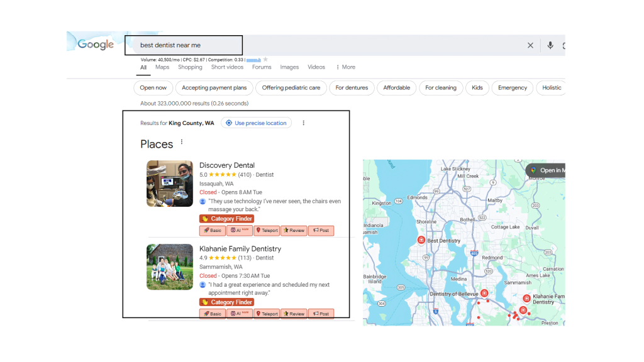Open the three-dot menu next to Places

point(182,142)
